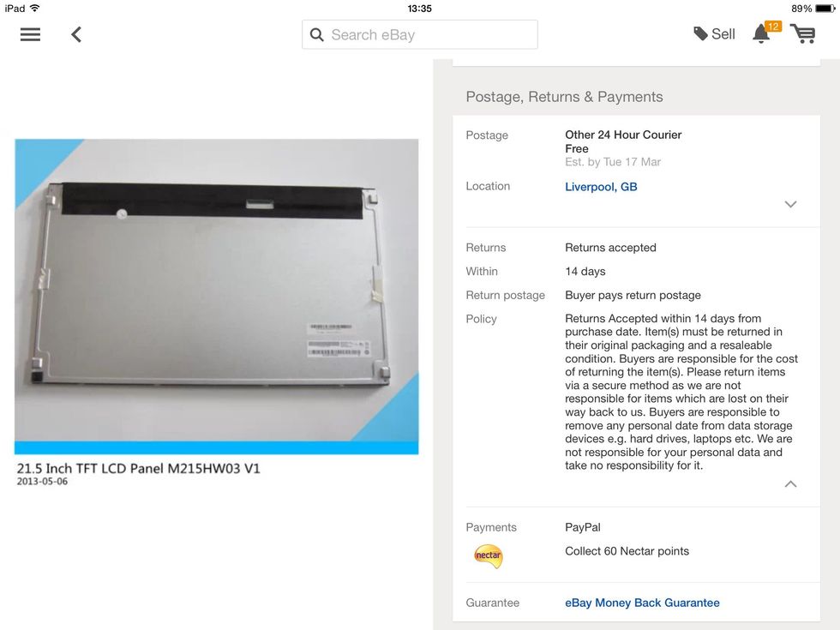This screenshot has height=630, width=840.
Task: Tap Collect 60 Nectar points text
Action: (627, 551)
